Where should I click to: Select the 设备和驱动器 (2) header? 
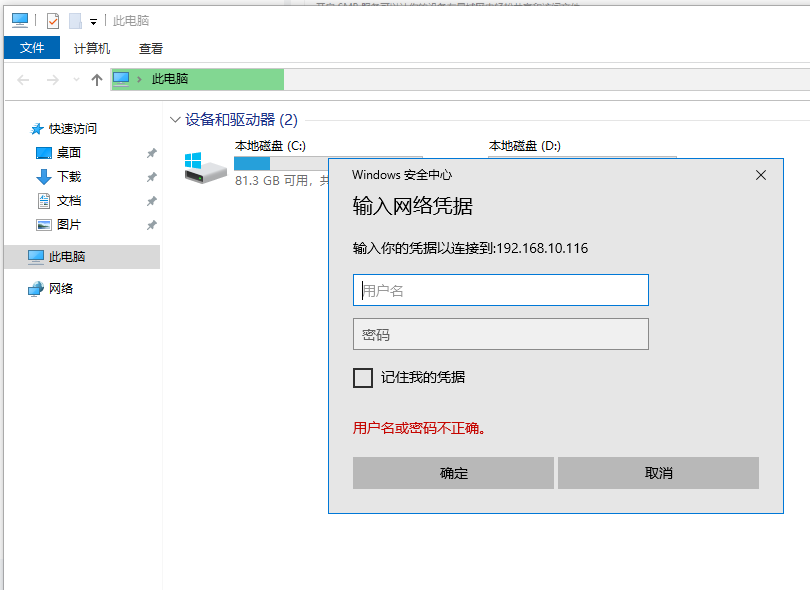241,120
